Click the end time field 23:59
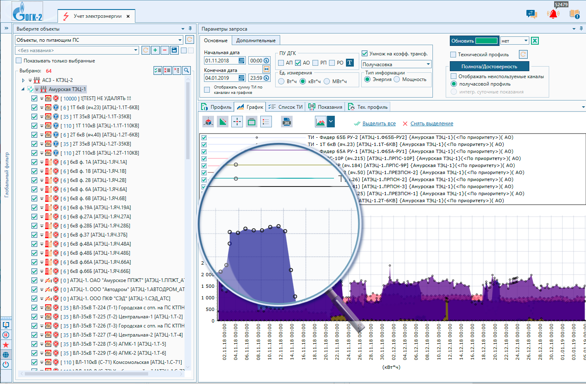 (x=256, y=78)
